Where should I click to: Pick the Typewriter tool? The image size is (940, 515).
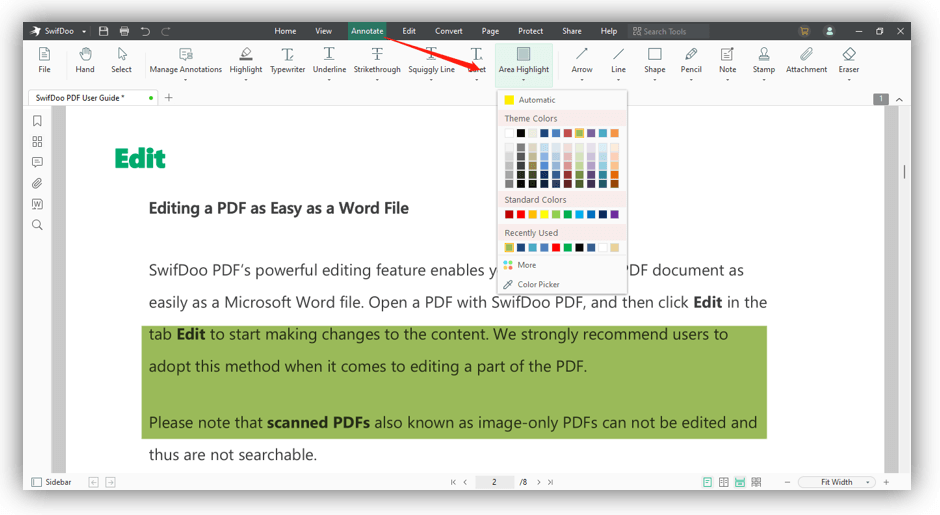pos(288,60)
